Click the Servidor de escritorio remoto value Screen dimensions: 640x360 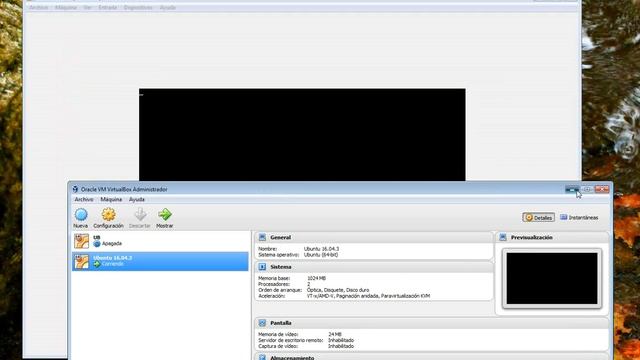341,340
